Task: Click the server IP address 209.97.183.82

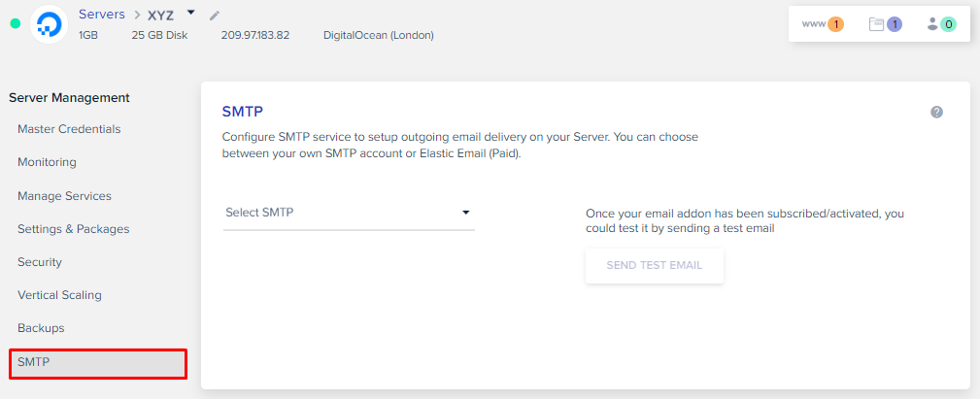Action: pos(254,36)
